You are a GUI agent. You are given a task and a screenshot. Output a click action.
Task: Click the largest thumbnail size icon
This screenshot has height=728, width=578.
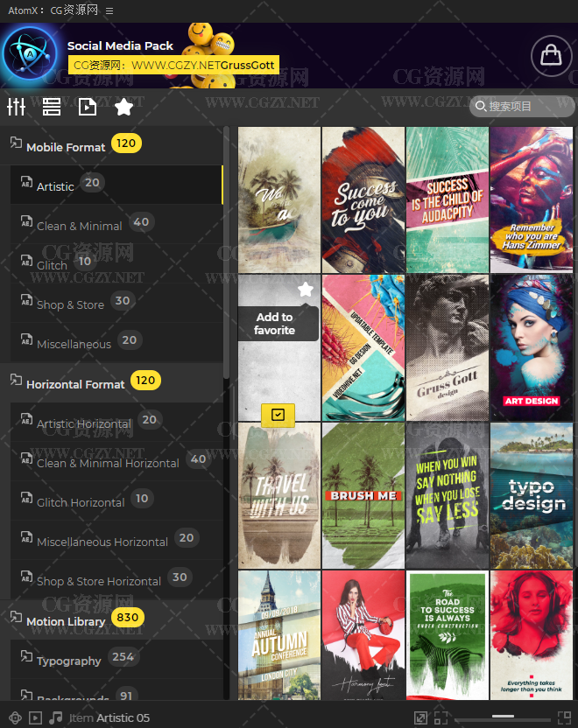pyautogui.click(x=564, y=717)
